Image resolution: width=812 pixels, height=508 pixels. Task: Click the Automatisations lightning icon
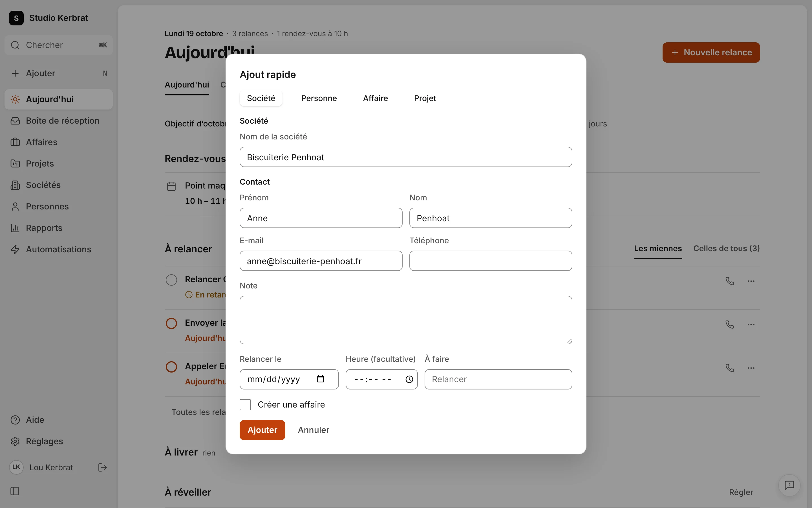tap(15, 250)
